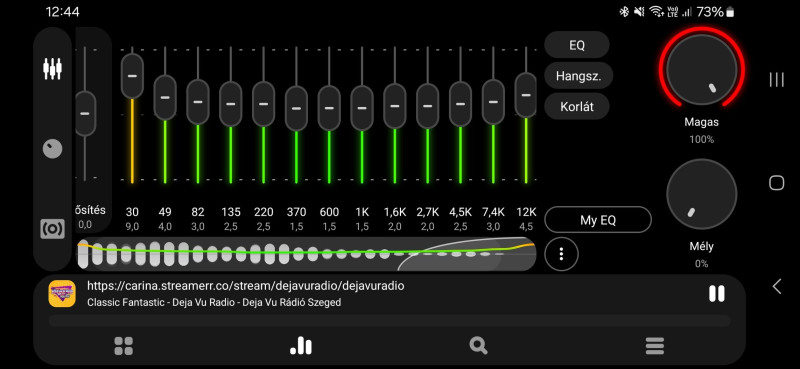
Task: Click the 7,4K band slider handle
Action: click(493, 102)
